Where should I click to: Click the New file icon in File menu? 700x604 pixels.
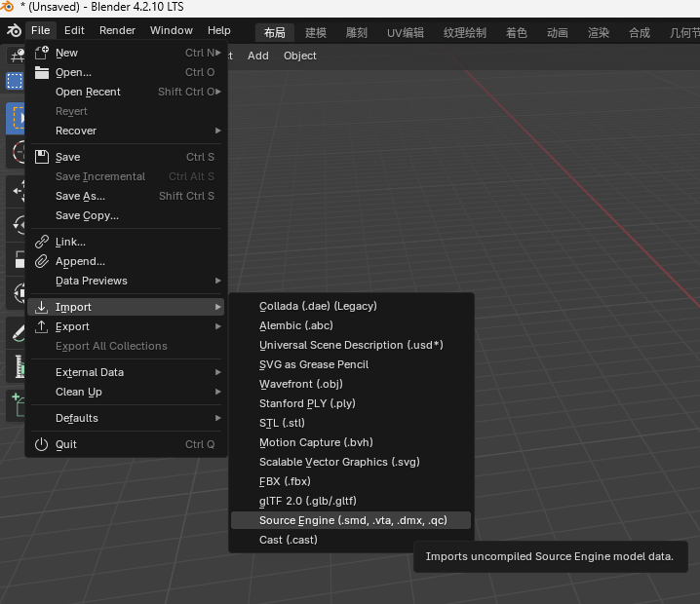(x=42, y=53)
